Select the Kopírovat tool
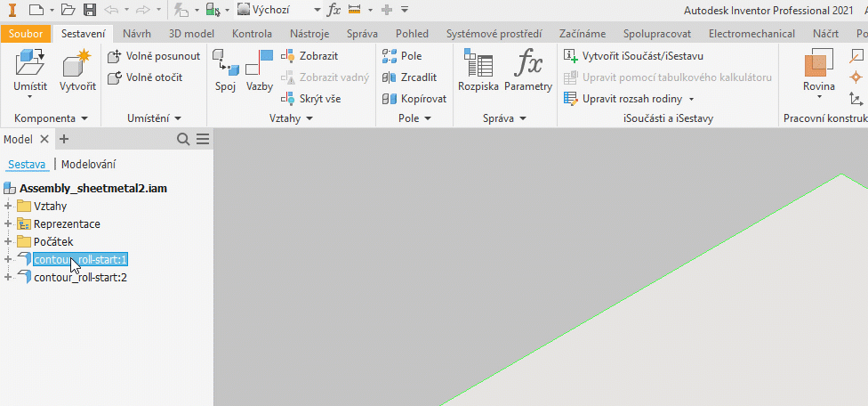This screenshot has height=406, width=868. (x=414, y=99)
